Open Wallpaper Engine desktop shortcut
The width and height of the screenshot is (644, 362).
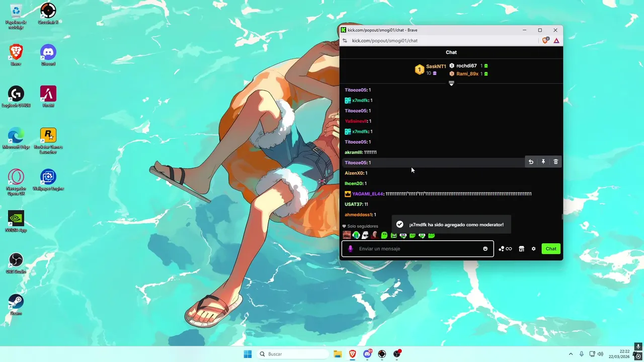point(48,180)
